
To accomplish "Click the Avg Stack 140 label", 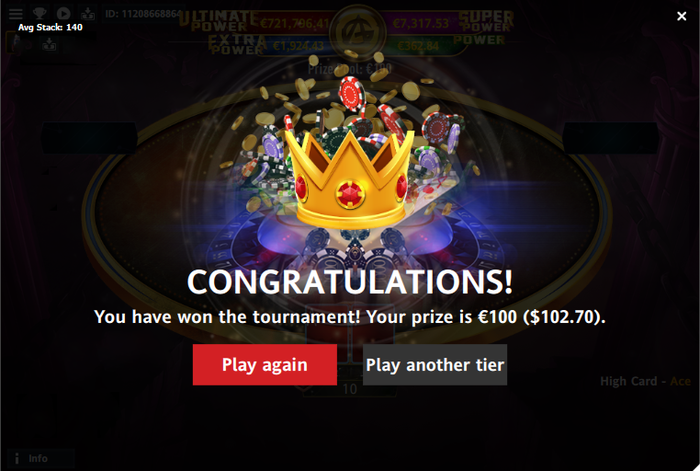I will pyautogui.click(x=50, y=27).
